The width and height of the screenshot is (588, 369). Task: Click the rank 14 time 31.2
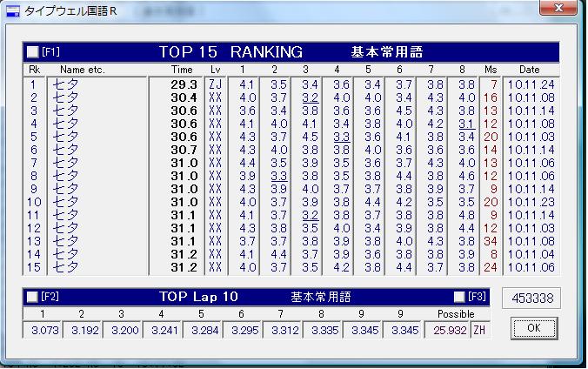click(184, 254)
